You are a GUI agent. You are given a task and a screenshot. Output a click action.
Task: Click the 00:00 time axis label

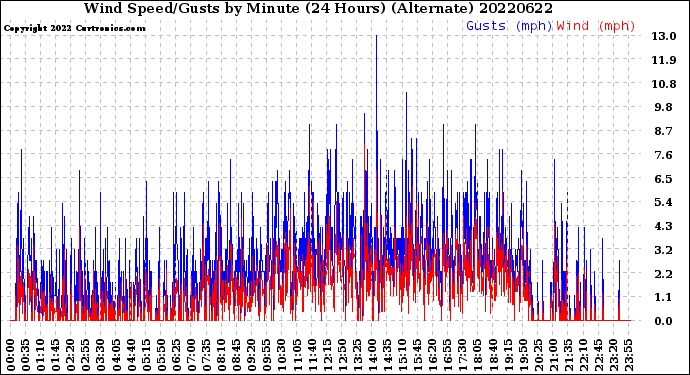11,355
